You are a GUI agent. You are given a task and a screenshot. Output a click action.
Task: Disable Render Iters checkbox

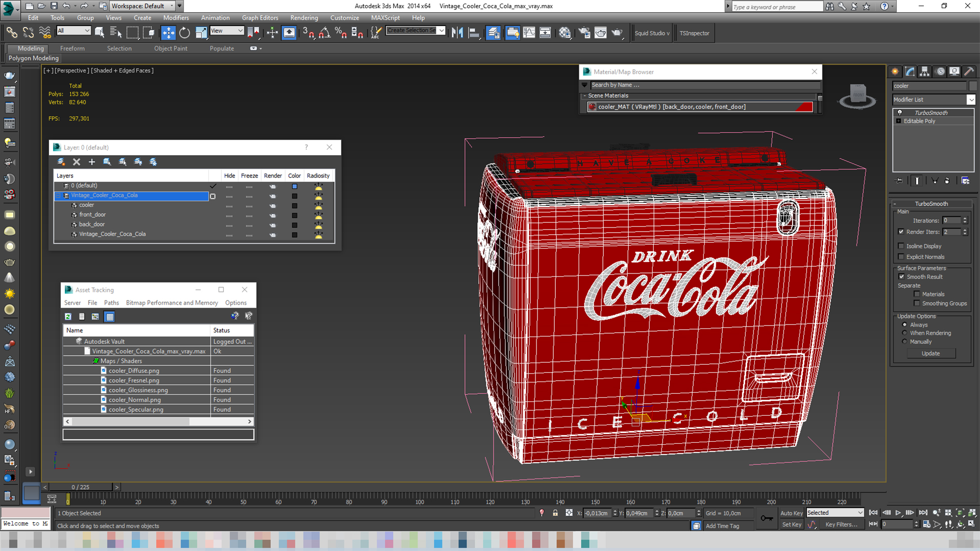coord(901,232)
